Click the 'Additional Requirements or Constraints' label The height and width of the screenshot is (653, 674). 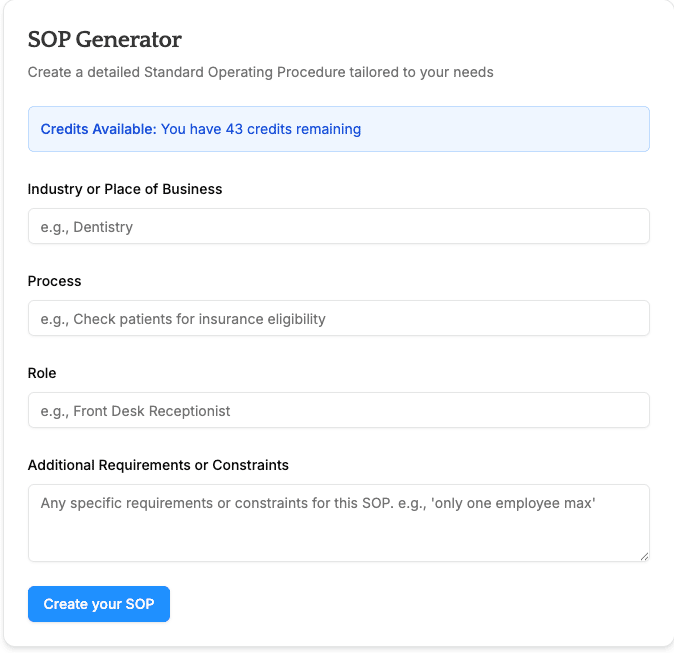(158, 465)
